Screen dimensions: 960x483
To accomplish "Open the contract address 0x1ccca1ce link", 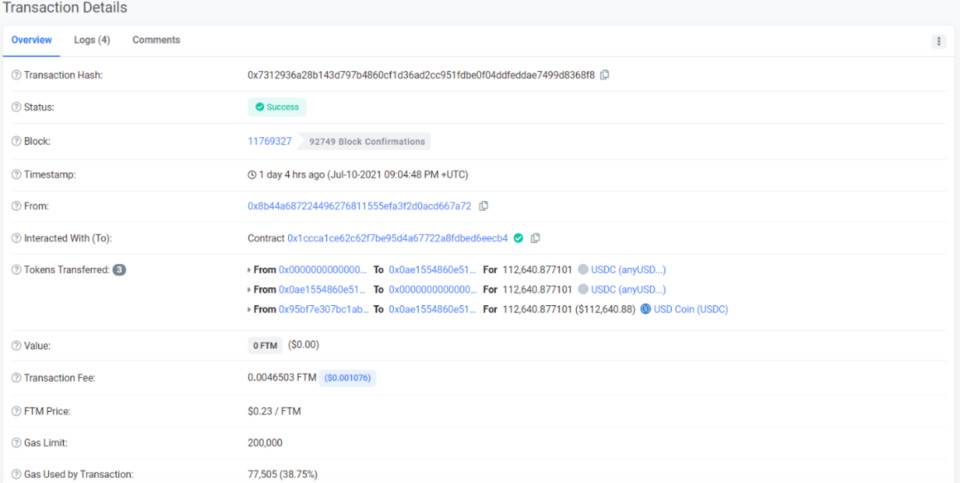I will pos(397,238).
